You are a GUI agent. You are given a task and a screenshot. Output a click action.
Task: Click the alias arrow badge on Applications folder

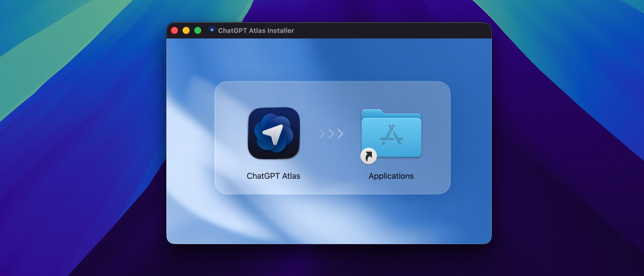pyautogui.click(x=368, y=156)
